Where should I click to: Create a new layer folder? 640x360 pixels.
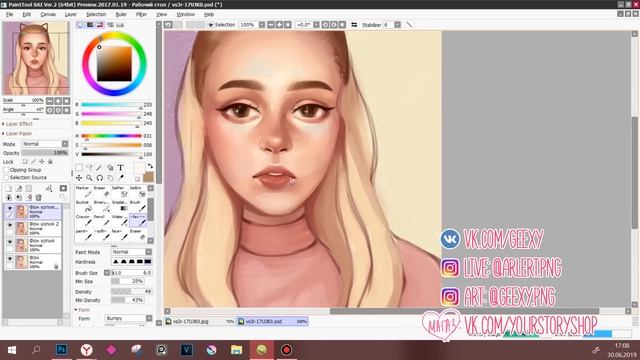29,188
